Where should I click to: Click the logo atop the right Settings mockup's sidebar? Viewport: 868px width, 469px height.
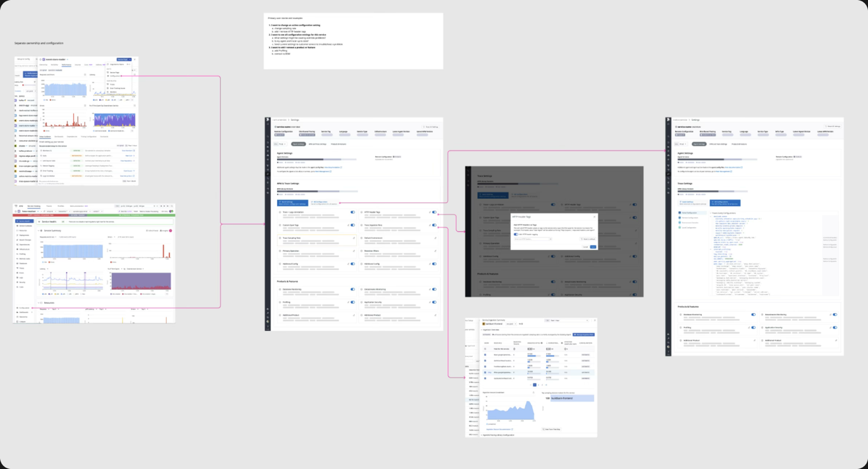click(x=669, y=119)
